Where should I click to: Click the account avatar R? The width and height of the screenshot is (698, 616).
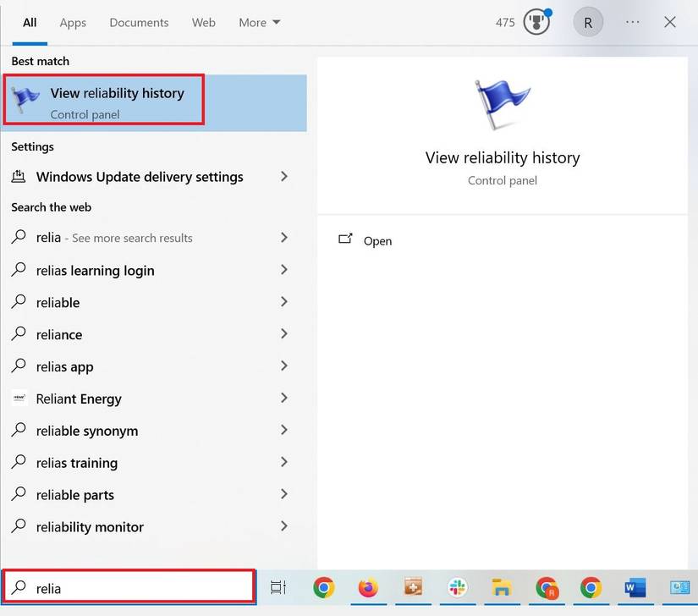(x=588, y=22)
